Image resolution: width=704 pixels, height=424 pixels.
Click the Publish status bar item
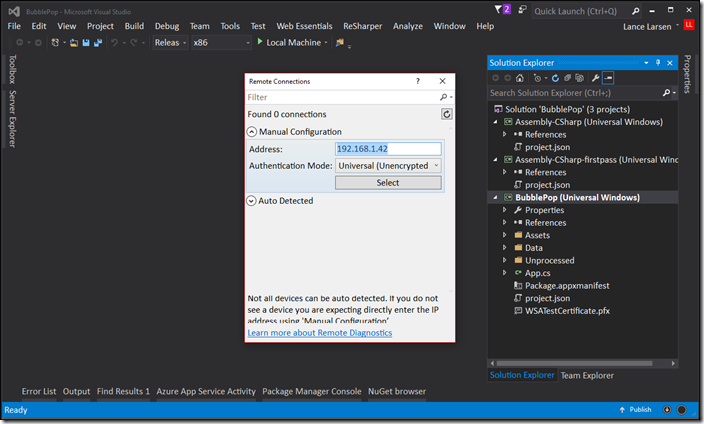click(x=635, y=410)
